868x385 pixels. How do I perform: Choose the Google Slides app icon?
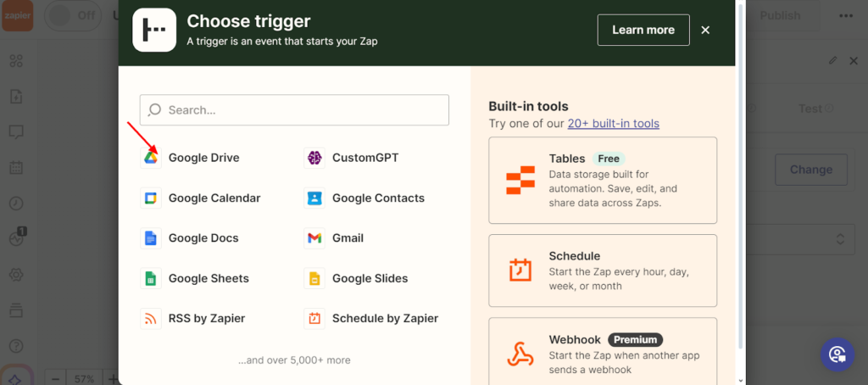click(314, 278)
